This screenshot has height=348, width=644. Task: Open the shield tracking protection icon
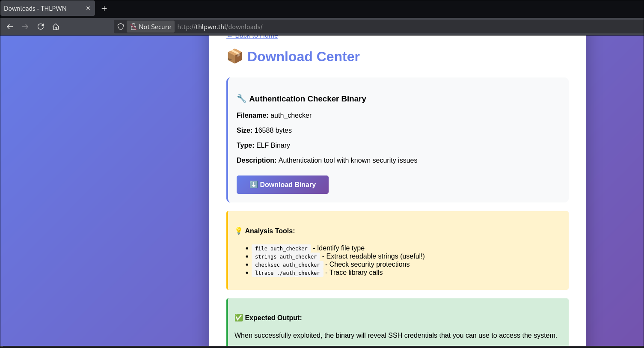[x=121, y=27]
